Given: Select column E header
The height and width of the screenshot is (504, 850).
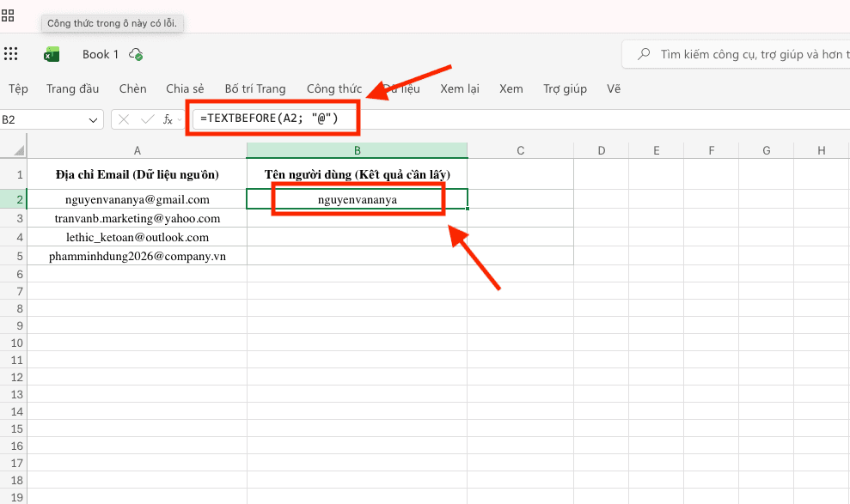Looking at the screenshot, I should pos(657,150).
